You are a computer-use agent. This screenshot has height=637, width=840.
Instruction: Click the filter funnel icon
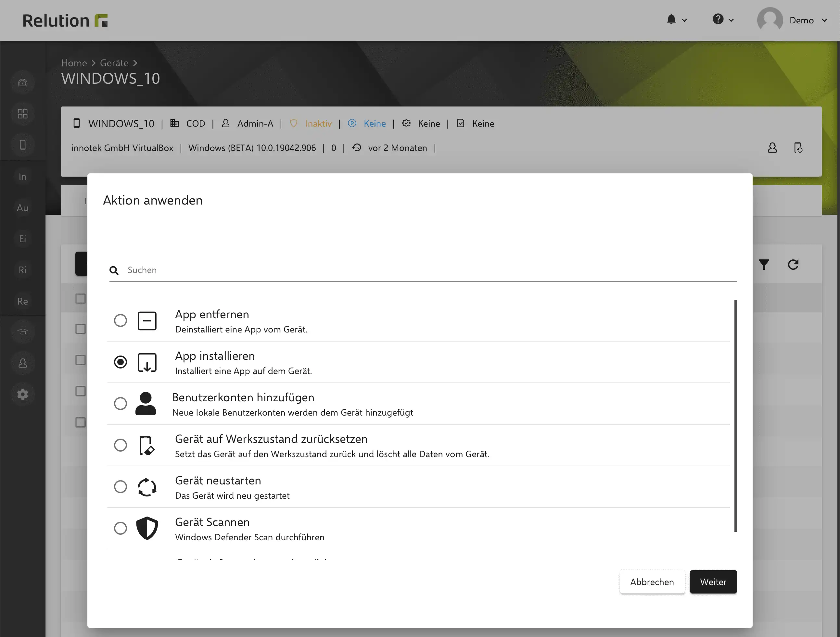coord(764,265)
